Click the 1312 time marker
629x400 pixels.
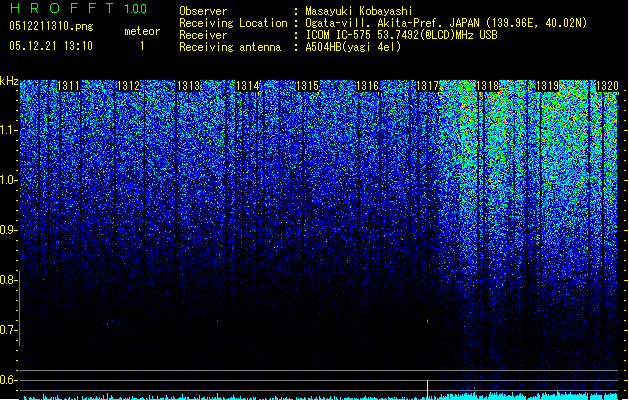coord(128,86)
